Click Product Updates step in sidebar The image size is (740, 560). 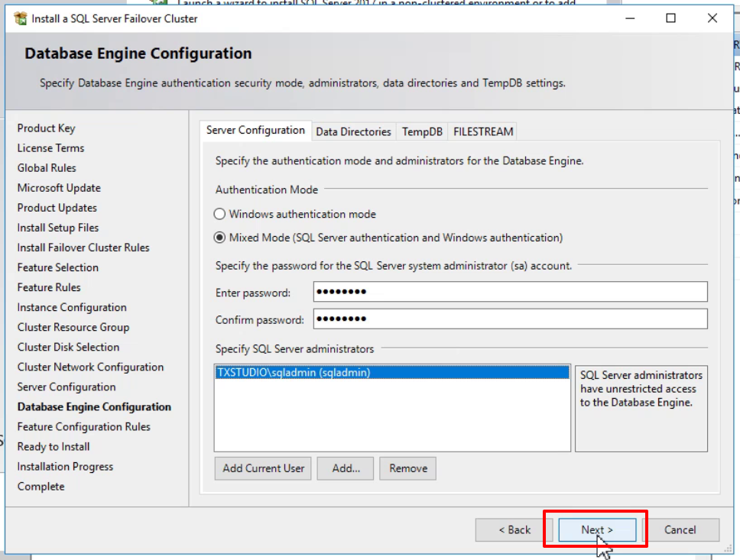click(57, 208)
